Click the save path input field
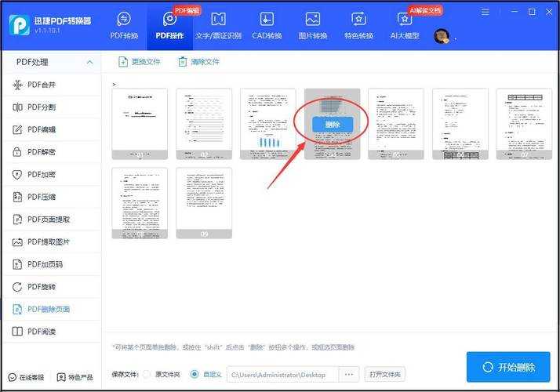Viewport: 560px width, 392px height. coord(282,375)
